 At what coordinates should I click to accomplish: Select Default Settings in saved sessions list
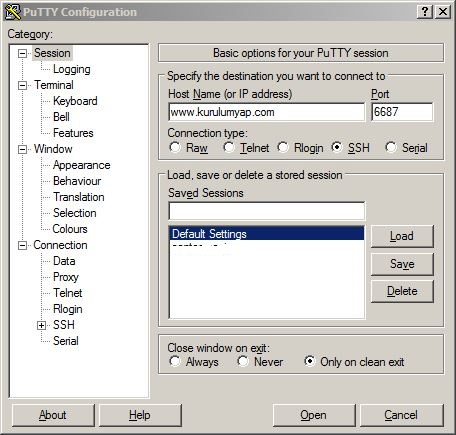(267, 234)
